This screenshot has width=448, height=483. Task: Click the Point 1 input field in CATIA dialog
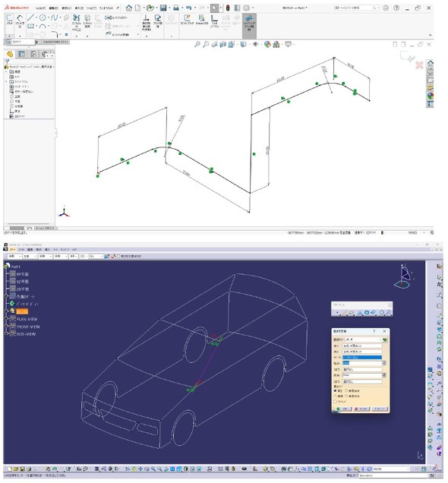click(x=362, y=346)
